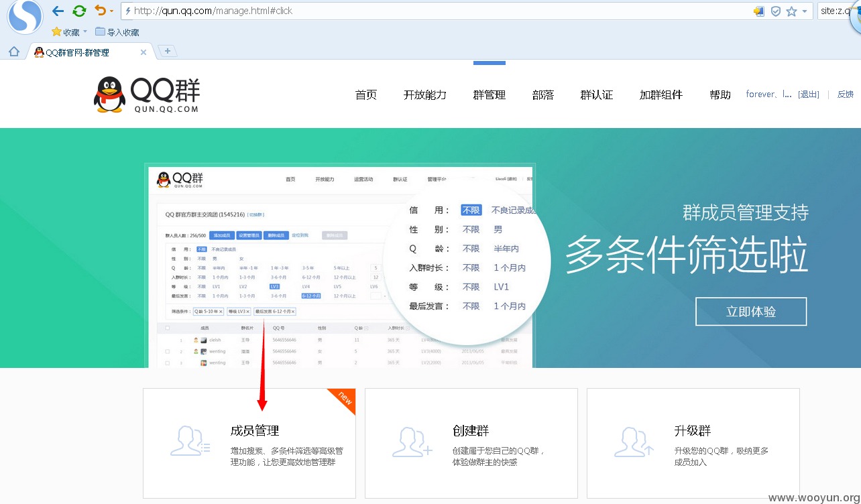Viewport: 861px width, 504px height.
Task: Click the 反馈 feedback link
Action: [846, 94]
